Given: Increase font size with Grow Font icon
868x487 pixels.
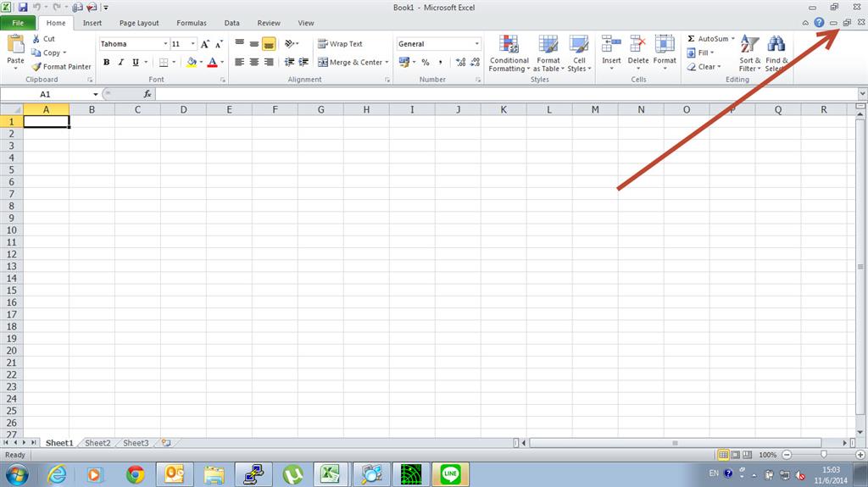Looking at the screenshot, I should [x=205, y=44].
